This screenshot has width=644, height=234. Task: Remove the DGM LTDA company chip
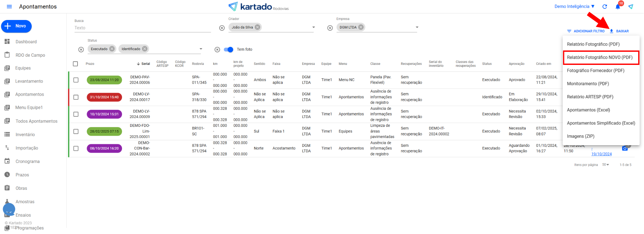point(361,27)
